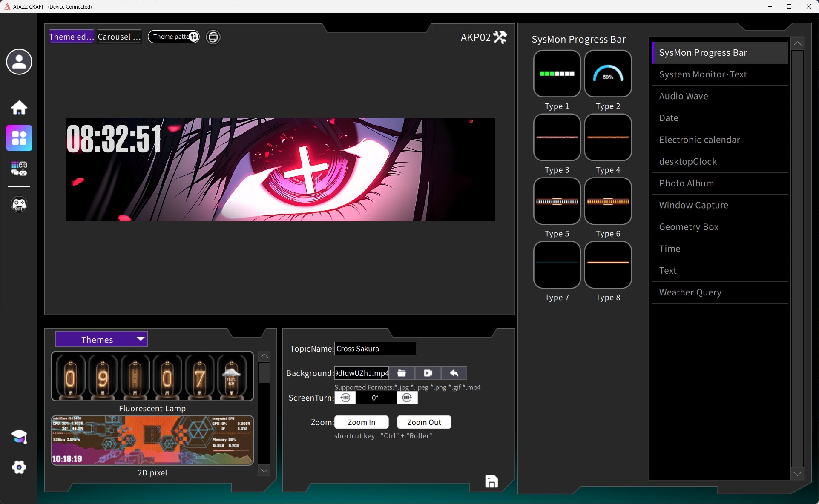
Task: Open the Weather Query category
Action: [x=720, y=292]
